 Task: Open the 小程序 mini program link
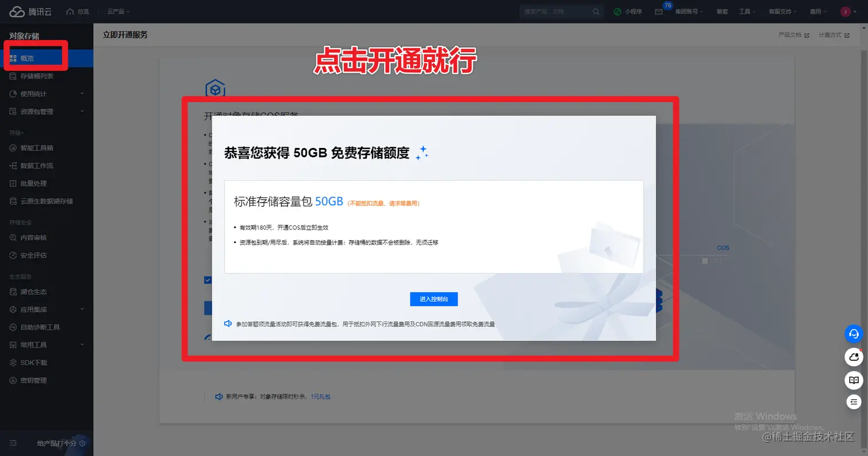coord(628,11)
